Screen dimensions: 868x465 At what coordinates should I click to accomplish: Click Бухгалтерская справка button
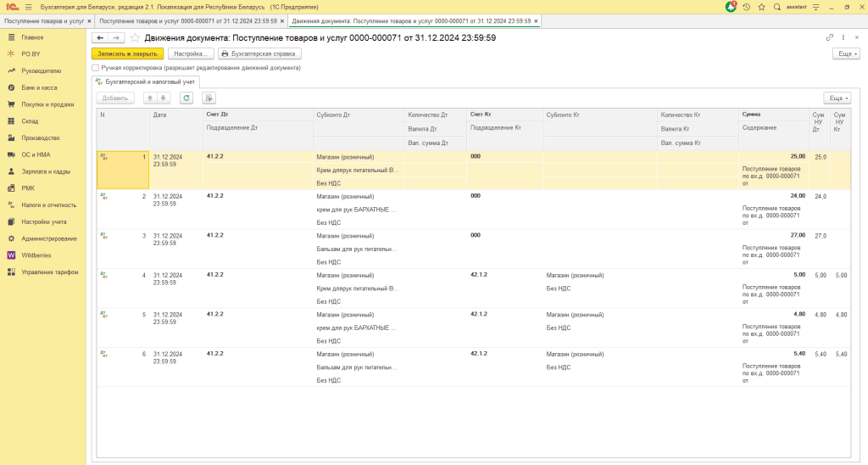click(x=258, y=53)
